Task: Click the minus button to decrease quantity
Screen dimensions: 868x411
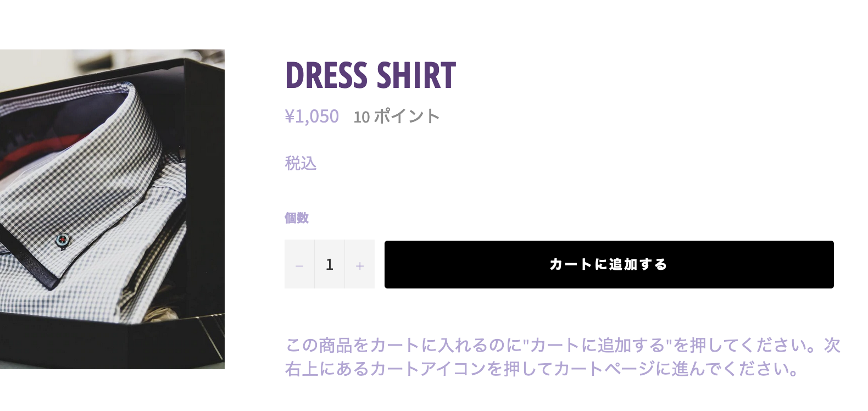Action: 299,265
